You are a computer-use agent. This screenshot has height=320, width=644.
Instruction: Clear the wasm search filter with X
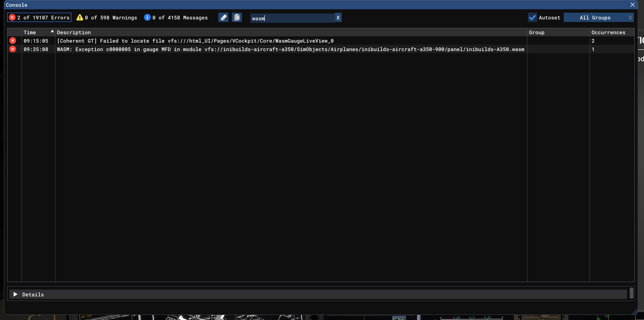[x=338, y=18]
